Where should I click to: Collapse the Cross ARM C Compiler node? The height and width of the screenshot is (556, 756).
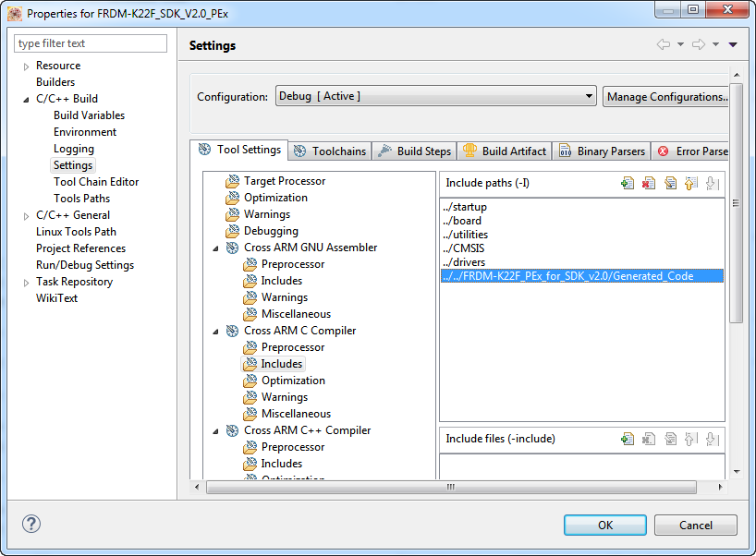215,331
